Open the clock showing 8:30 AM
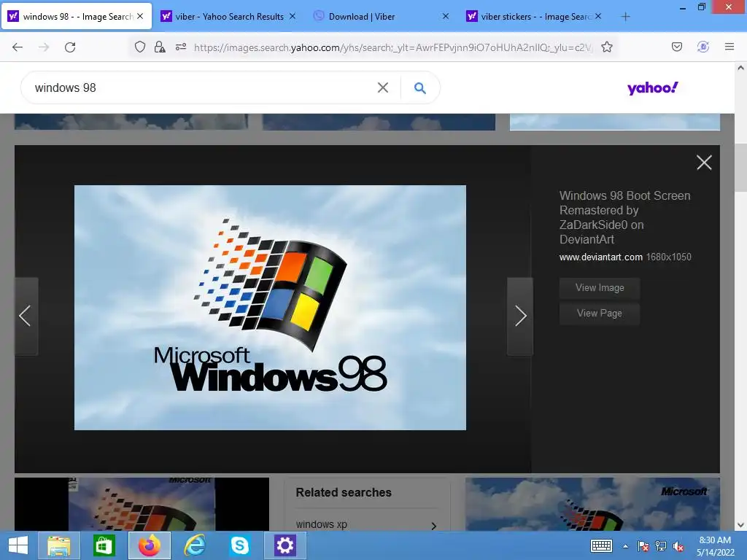 coord(715,546)
